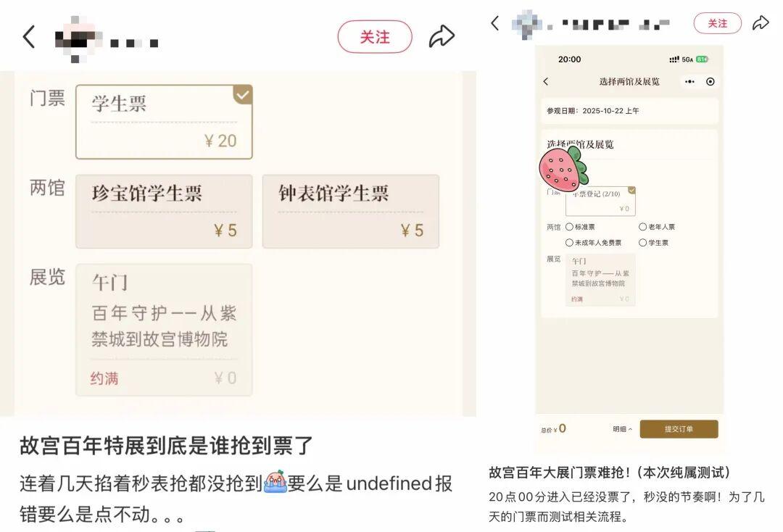Tap the share arrow on left post

442,36
